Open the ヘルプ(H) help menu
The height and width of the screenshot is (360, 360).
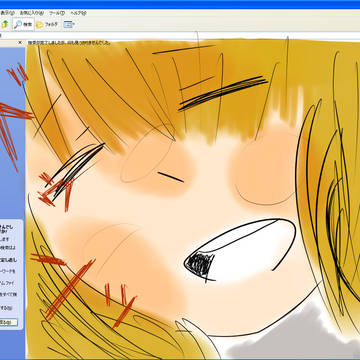pyautogui.click(x=79, y=13)
